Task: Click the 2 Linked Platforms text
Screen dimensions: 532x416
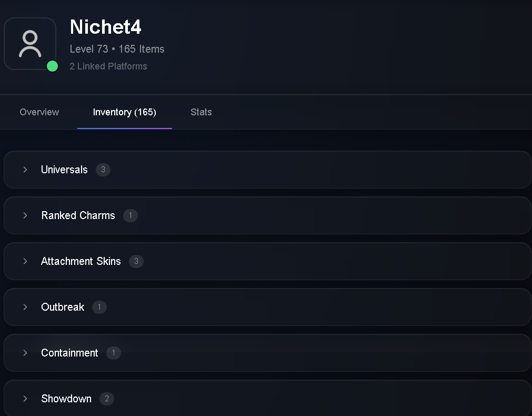Action: pos(108,66)
